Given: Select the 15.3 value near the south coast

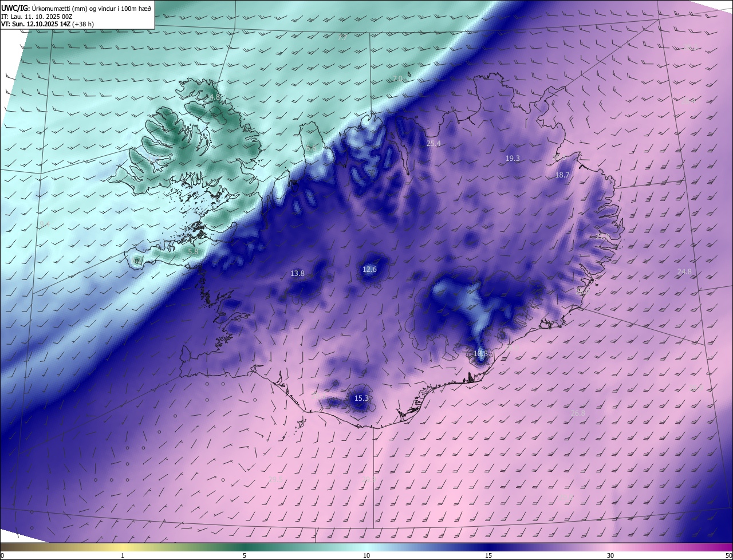Looking at the screenshot, I should [x=361, y=399].
